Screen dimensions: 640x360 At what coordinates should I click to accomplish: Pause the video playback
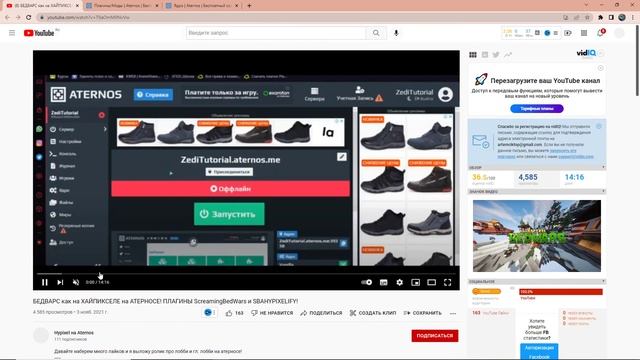tap(45, 282)
